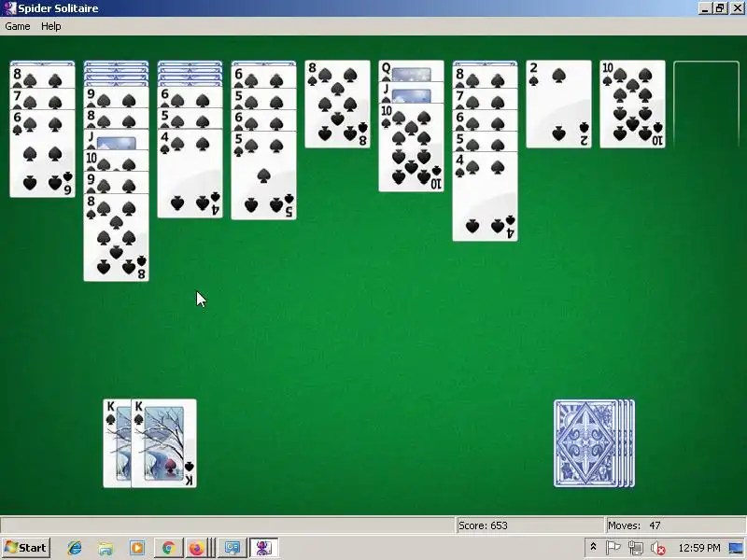The width and height of the screenshot is (747, 560).
Task: Click the front completed king of spades stack
Action: click(164, 443)
